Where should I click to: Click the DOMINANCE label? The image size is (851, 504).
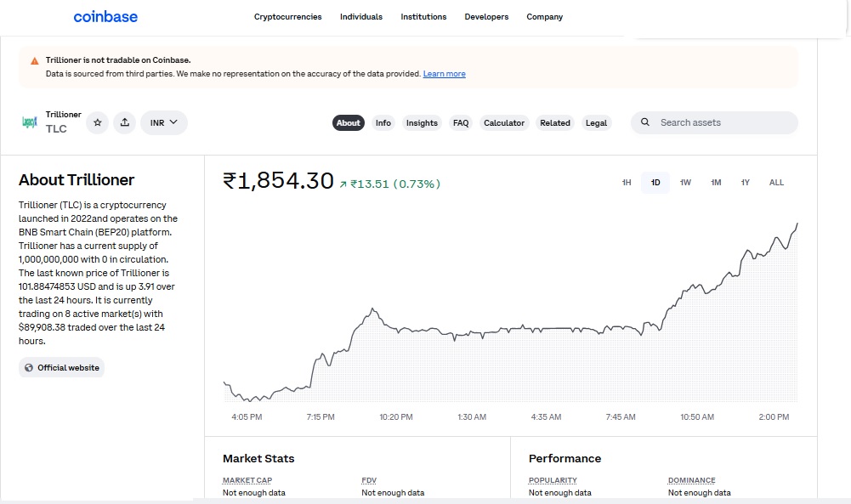click(x=691, y=480)
